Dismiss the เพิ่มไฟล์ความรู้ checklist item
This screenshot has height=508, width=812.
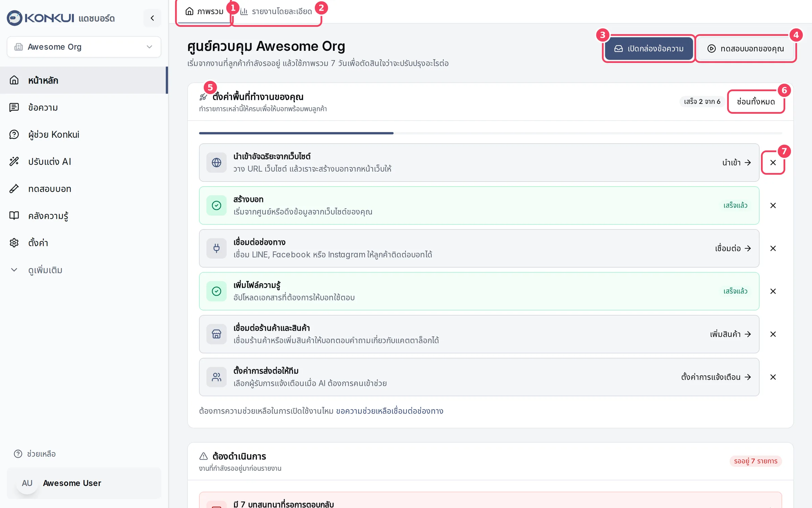(x=773, y=291)
